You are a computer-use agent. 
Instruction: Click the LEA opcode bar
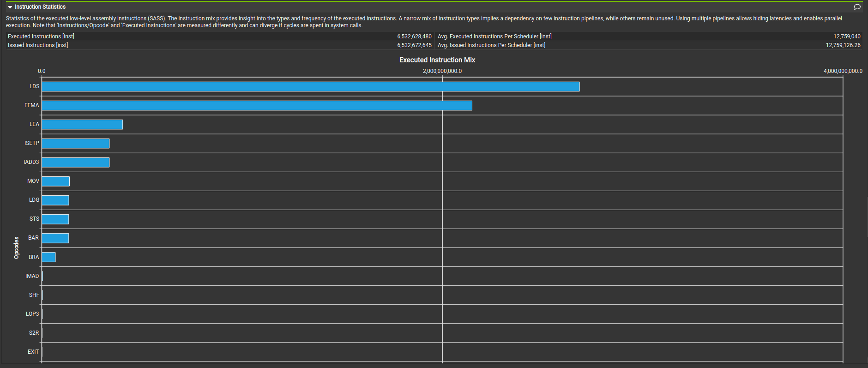(x=82, y=125)
